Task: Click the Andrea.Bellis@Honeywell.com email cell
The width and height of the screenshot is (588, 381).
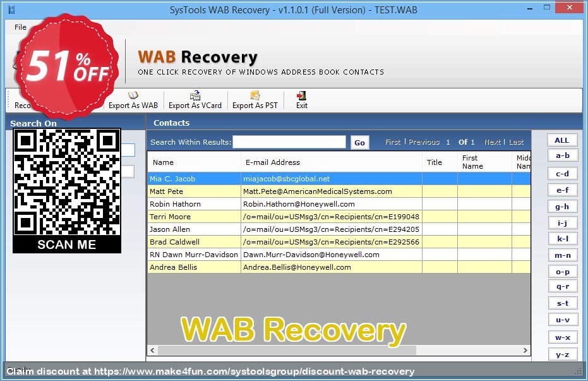Action: click(x=332, y=267)
